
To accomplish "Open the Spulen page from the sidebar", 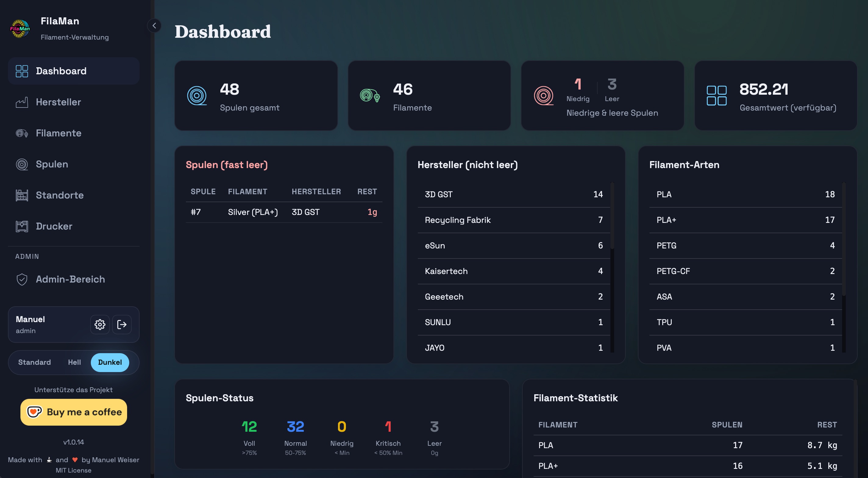I will pos(52,164).
